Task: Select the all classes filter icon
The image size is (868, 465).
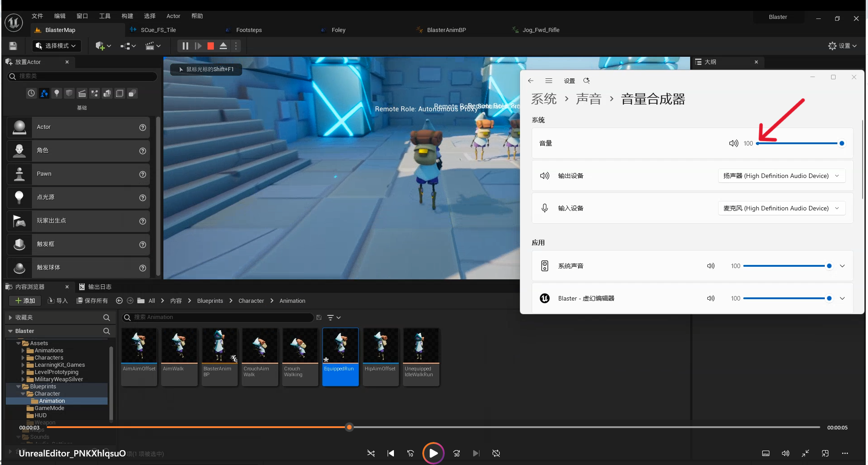Action: pyautogui.click(x=132, y=93)
